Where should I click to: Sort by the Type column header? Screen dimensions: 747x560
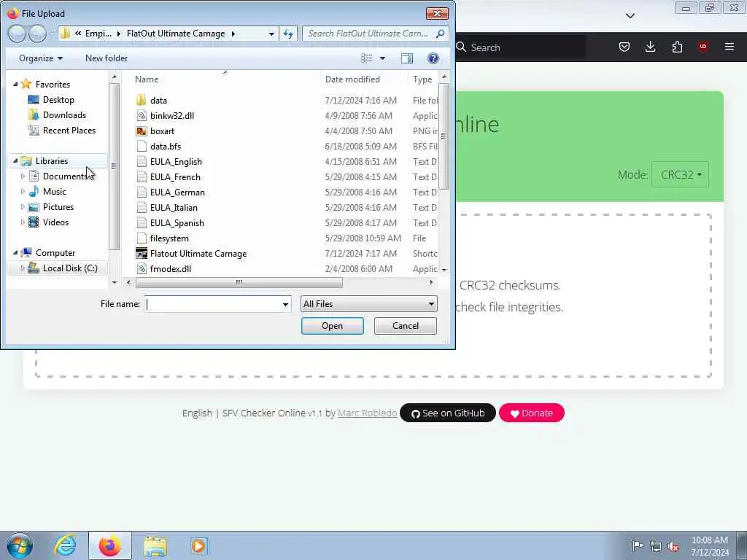click(422, 79)
